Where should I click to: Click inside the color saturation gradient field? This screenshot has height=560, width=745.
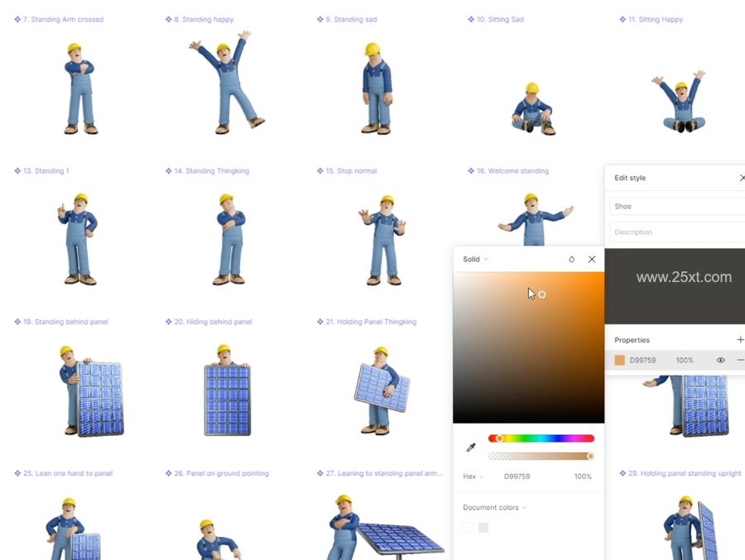point(528,347)
